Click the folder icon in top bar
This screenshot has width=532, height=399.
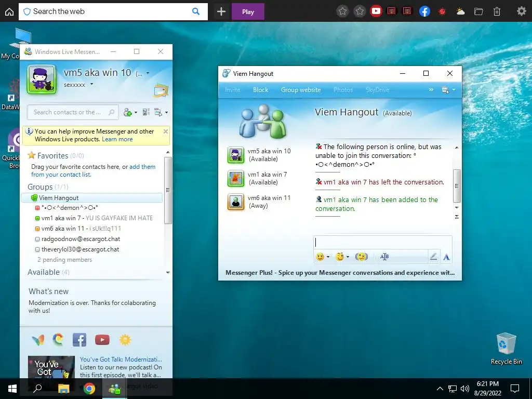(x=478, y=11)
